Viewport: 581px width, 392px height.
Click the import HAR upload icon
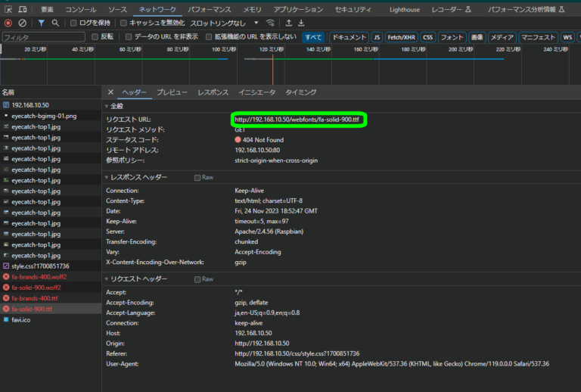pos(288,23)
